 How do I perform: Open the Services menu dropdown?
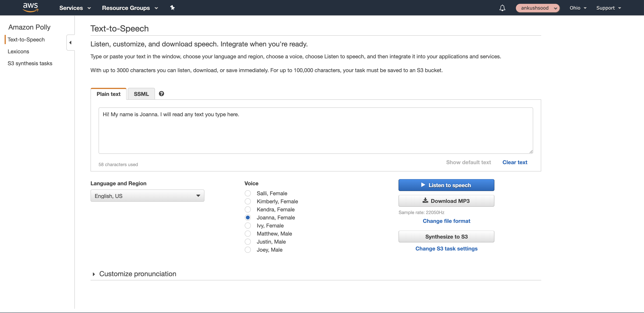(75, 8)
